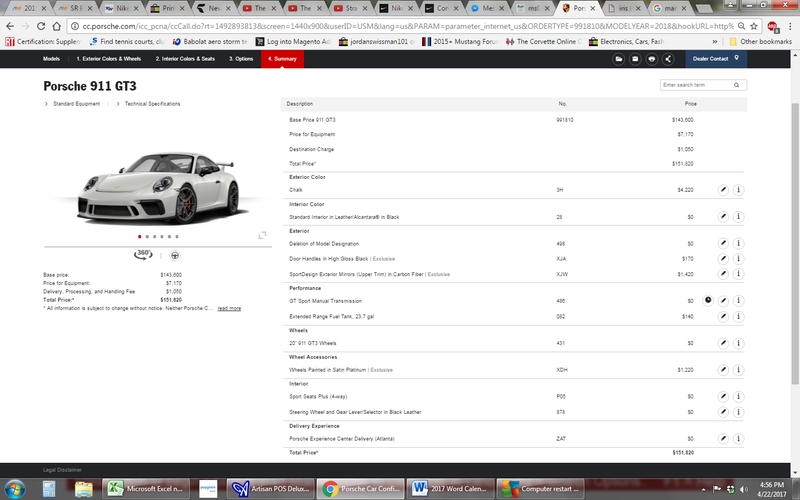Viewport: 800px width, 500px height.
Task: Open Artisan POS Deluxe taskbar item
Action: [x=269, y=489]
